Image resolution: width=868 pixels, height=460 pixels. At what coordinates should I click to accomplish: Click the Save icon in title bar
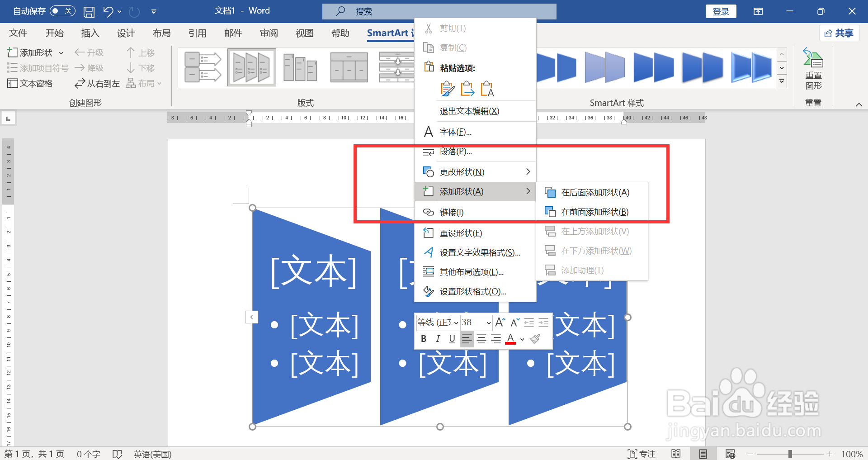89,11
